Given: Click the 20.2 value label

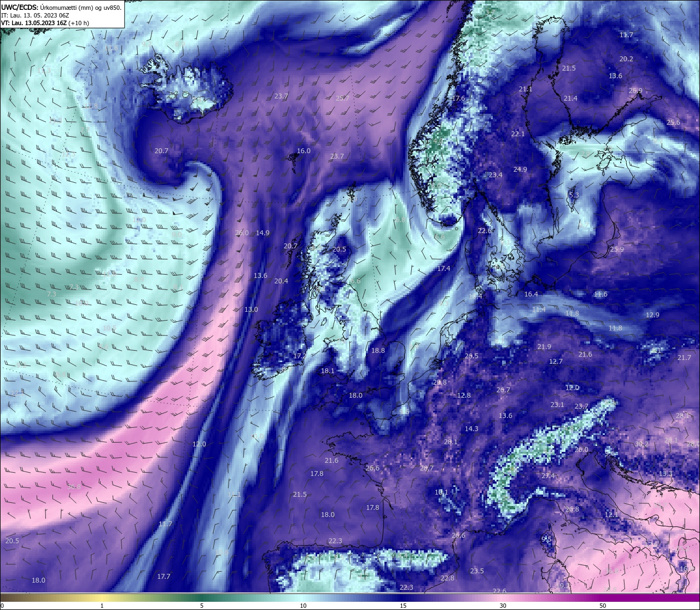Looking at the screenshot, I should coord(626,59).
